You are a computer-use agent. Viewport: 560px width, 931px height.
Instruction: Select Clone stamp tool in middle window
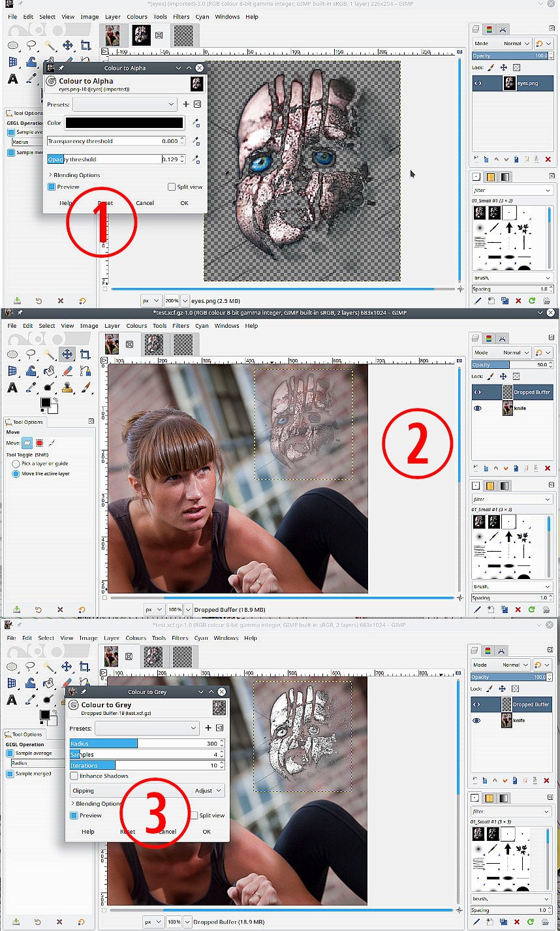tap(67, 388)
